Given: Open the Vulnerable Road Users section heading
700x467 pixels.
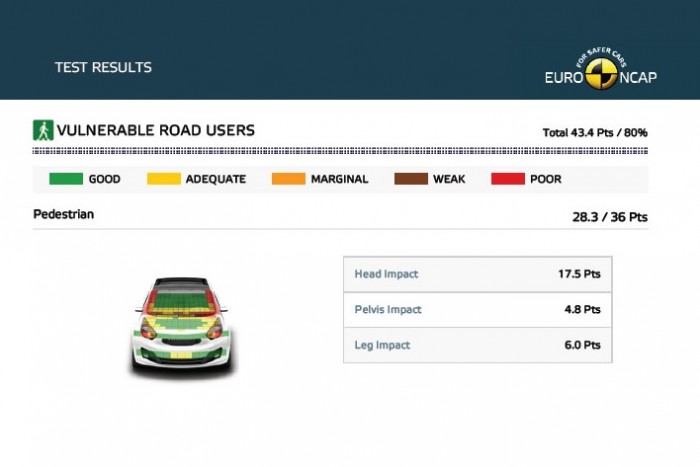Looking at the screenshot, I should pos(156,130).
